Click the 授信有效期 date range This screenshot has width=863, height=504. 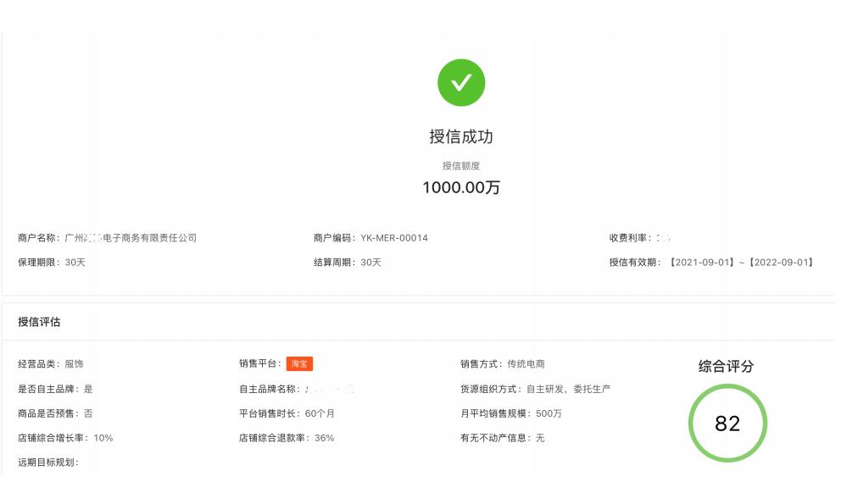tap(742, 263)
